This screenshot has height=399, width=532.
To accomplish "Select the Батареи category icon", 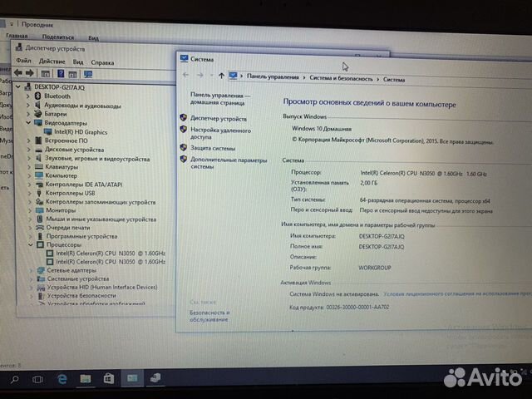I will (38, 114).
